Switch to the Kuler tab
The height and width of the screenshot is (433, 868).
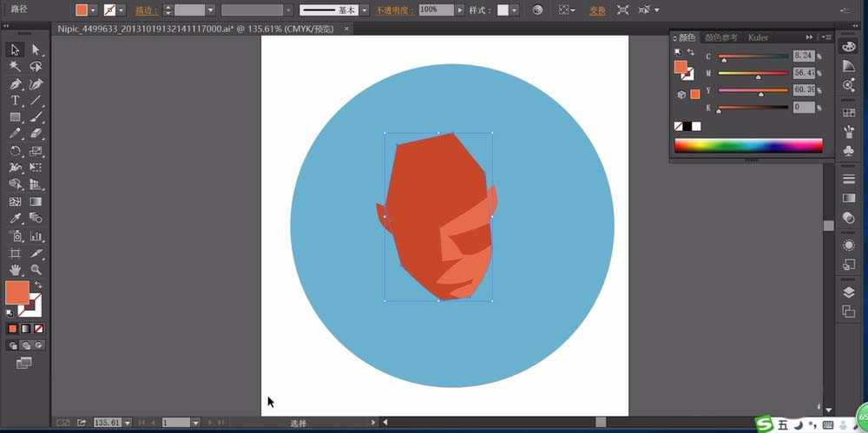tap(758, 37)
